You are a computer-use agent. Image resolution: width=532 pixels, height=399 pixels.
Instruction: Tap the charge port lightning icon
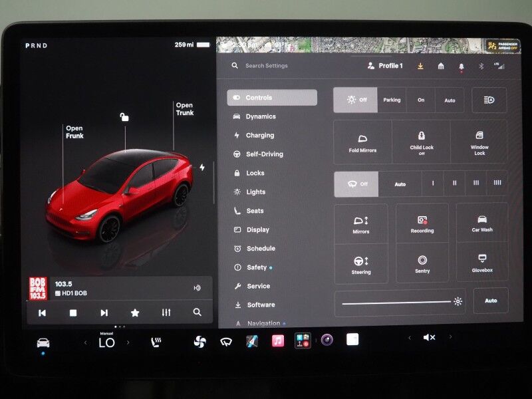click(x=202, y=168)
